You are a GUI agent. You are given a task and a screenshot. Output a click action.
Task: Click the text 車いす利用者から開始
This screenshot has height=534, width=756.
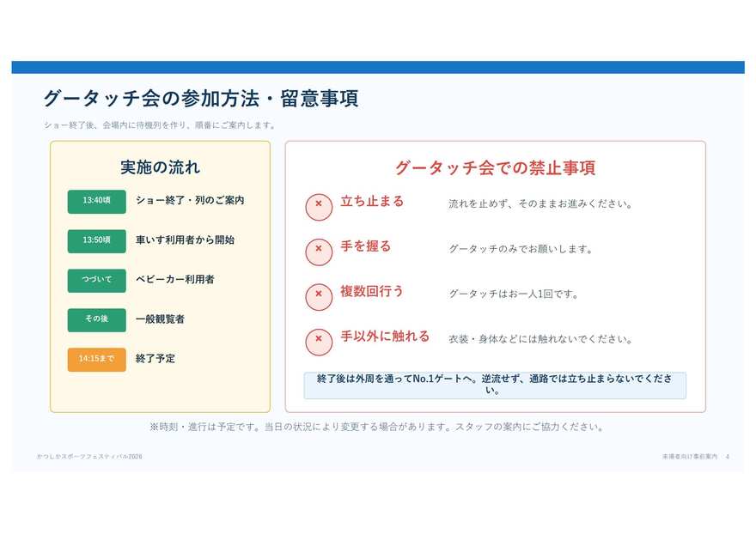coord(186,240)
